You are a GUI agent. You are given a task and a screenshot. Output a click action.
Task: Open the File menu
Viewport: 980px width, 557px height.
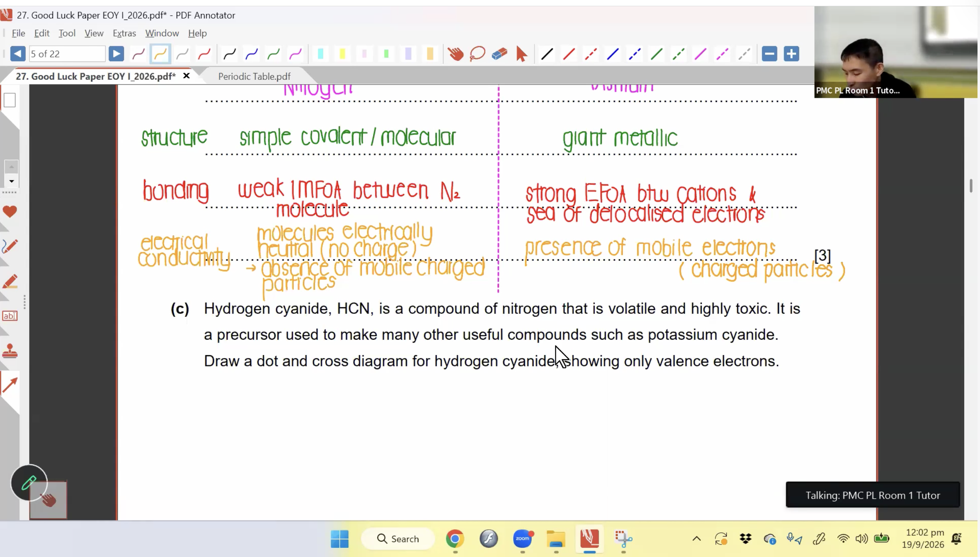pos(18,33)
